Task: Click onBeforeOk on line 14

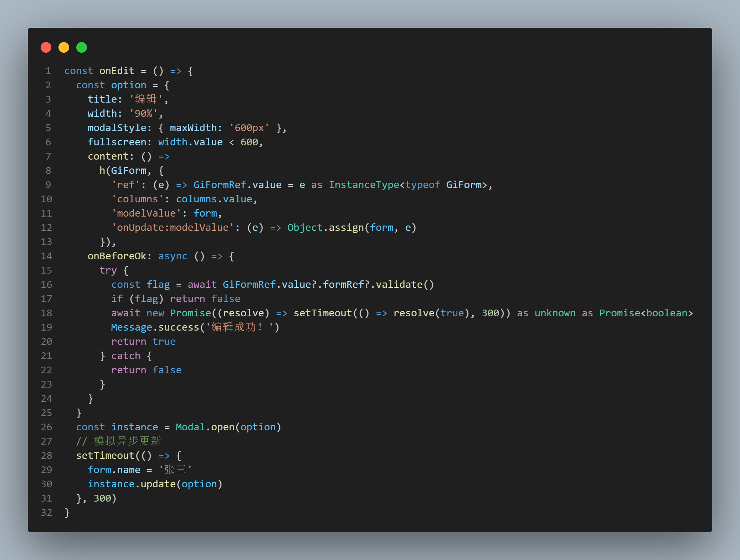Action: (x=117, y=256)
